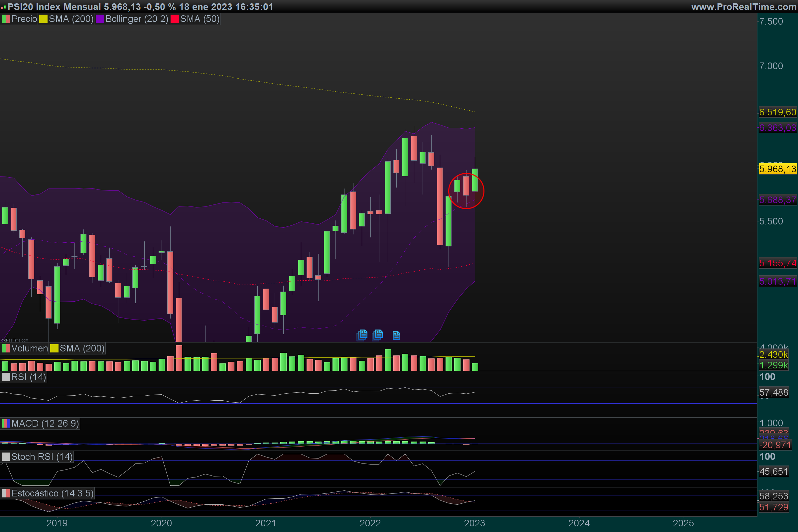
Task: Click the Precio legend color icon
Action: [6, 19]
